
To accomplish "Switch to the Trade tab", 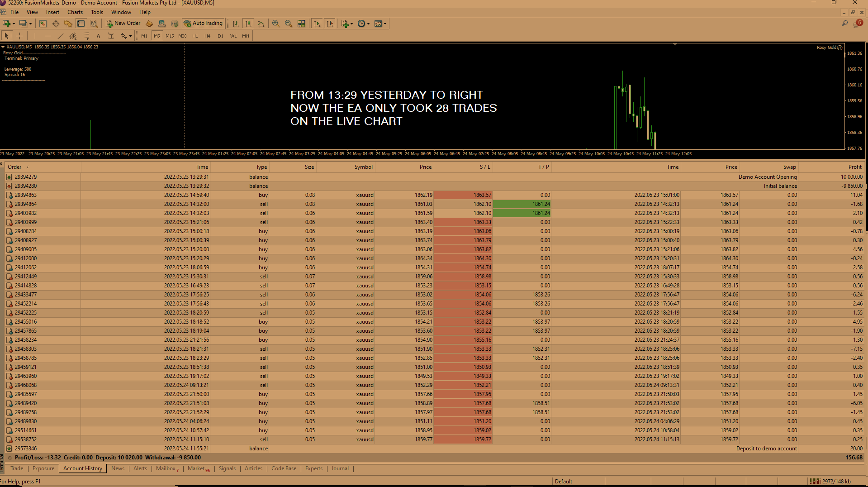I will [x=17, y=468].
